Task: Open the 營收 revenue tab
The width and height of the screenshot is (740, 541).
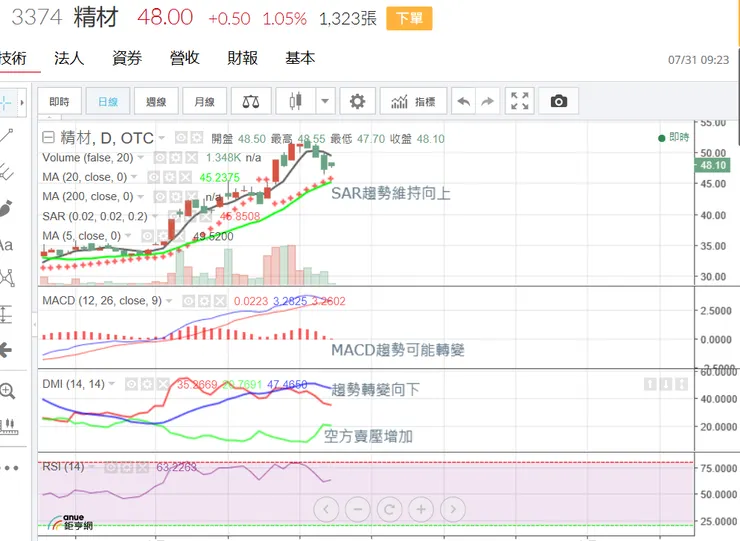Action: click(185, 58)
